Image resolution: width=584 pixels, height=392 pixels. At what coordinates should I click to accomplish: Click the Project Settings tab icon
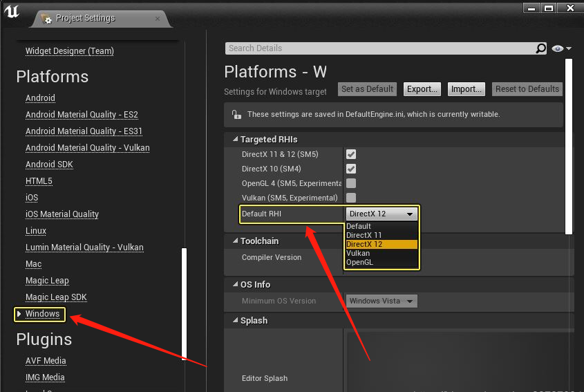coord(46,18)
